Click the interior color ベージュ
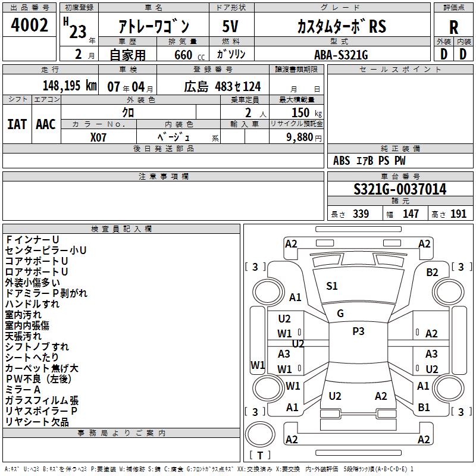This screenshot has width=476, height=476. 173,137
